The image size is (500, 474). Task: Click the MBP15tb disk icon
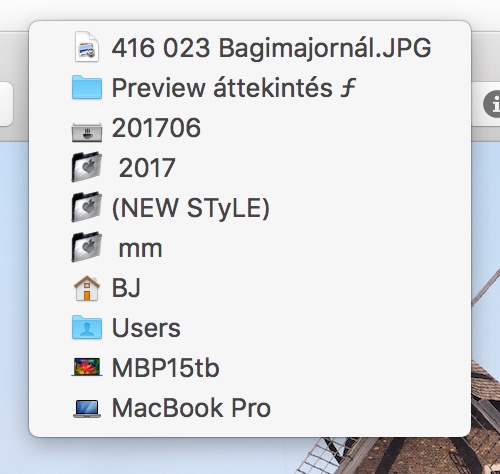(87, 367)
